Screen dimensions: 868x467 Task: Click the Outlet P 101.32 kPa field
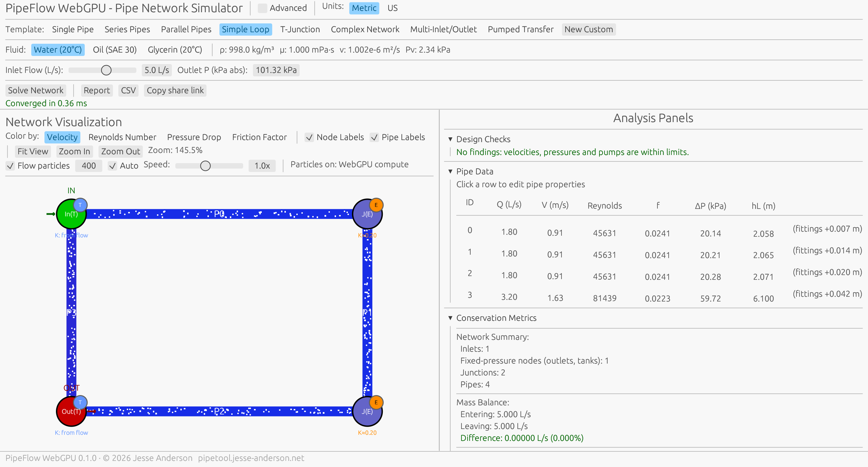276,70
